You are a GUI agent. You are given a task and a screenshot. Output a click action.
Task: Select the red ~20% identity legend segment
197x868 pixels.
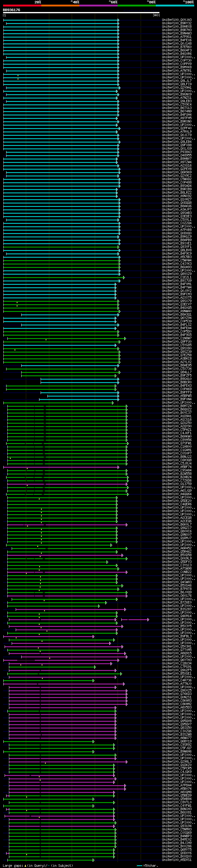(22, 6)
